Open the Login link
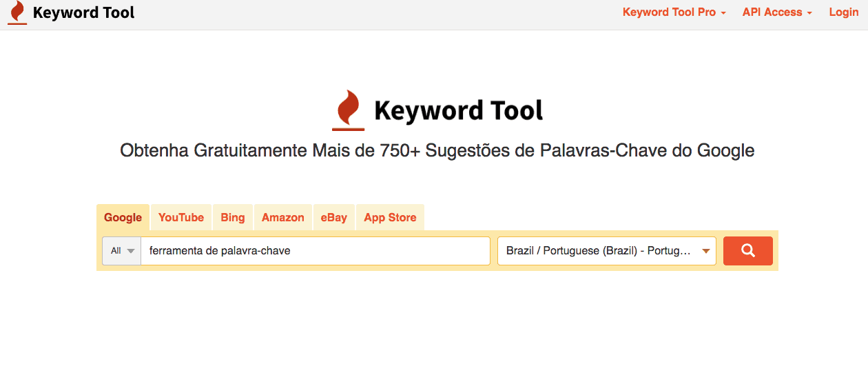The height and width of the screenshot is (384, 868). 844,12
